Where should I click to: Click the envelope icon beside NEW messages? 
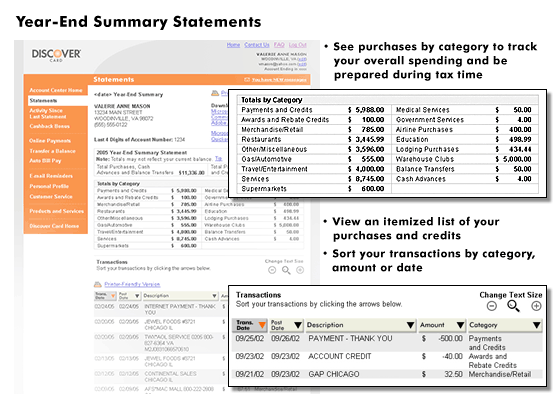click(x=247, y=80)
